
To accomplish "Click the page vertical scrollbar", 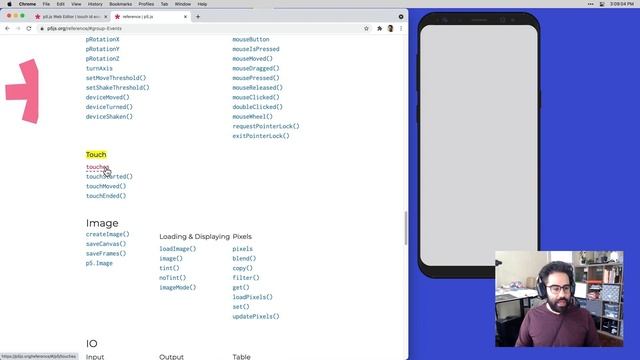I will [405, 228].
